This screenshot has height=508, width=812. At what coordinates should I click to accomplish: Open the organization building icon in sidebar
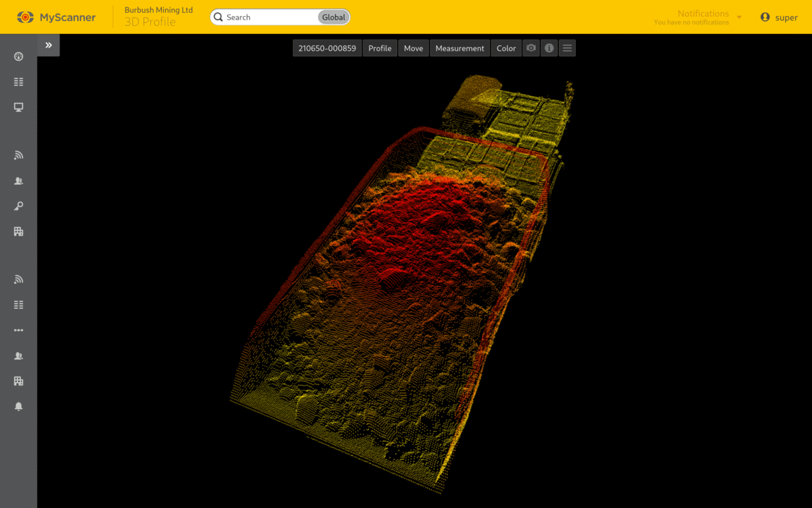pos(18,231)
